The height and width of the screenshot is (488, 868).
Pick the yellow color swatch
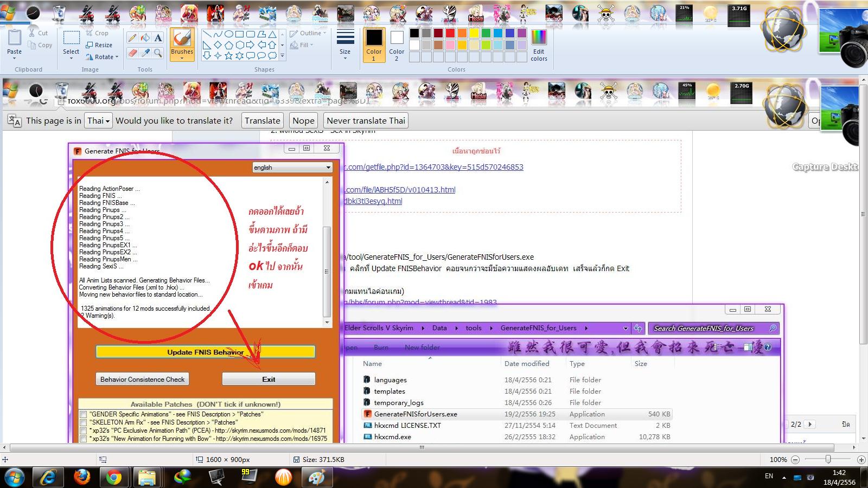click(474, 34)
